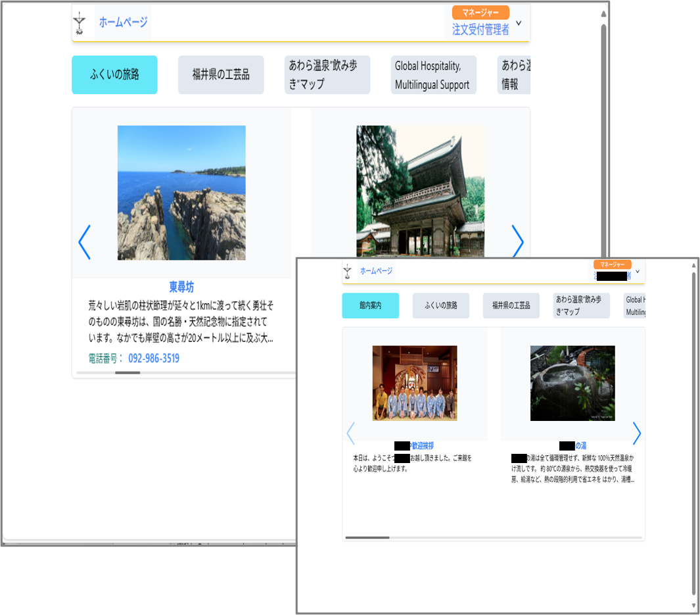Viewport: 700px width, 615px height.
Task: Open the Global Hospitality, Multilingual Support tab
Action: click(x=433, y=75)
